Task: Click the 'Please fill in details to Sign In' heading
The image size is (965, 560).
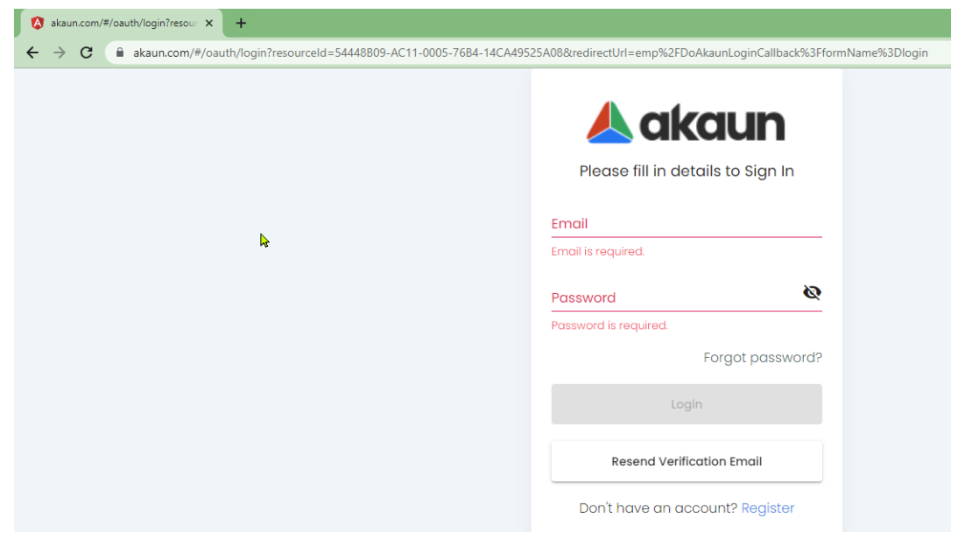Action: 687,171
